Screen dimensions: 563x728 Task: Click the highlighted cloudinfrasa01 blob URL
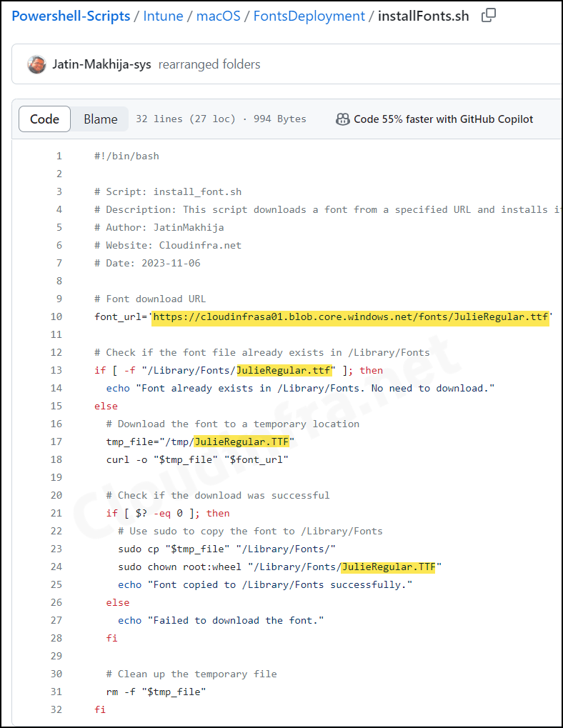350,317
